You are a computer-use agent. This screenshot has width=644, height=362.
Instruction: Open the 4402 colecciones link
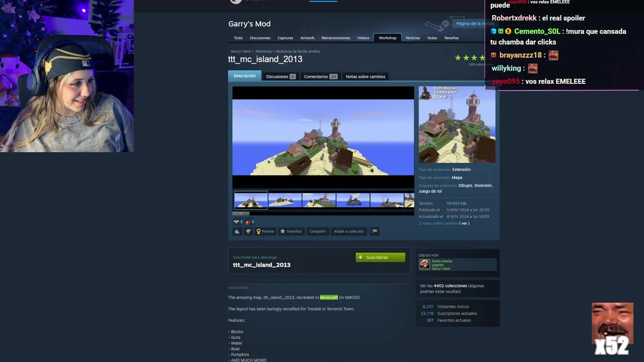[450, 286]
